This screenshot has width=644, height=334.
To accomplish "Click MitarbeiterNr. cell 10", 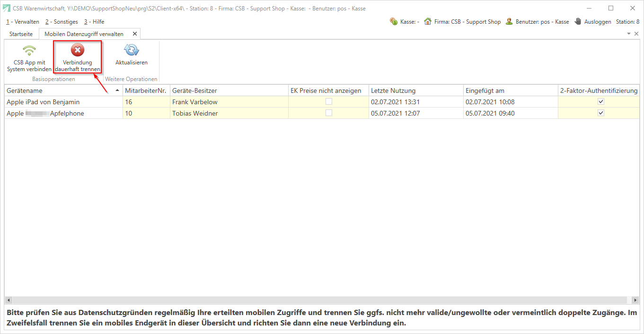I will (x=146, y=113).
